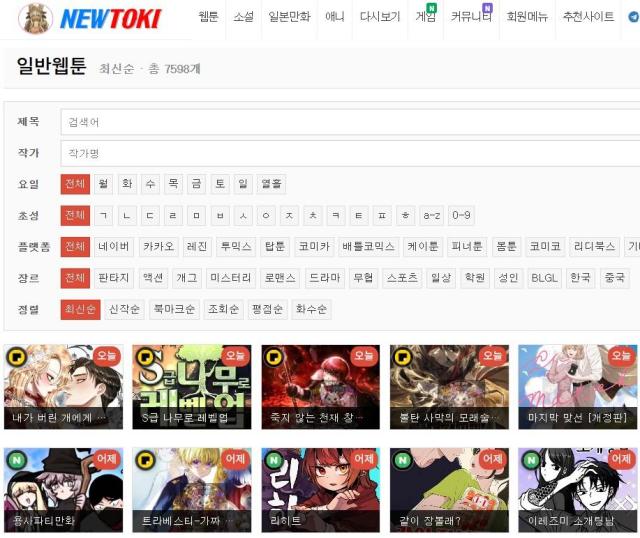The width and height of the screenshot is (640, 538).
Task: Click platform badge on 트라베스티-가짜 card
Action: 145,460
